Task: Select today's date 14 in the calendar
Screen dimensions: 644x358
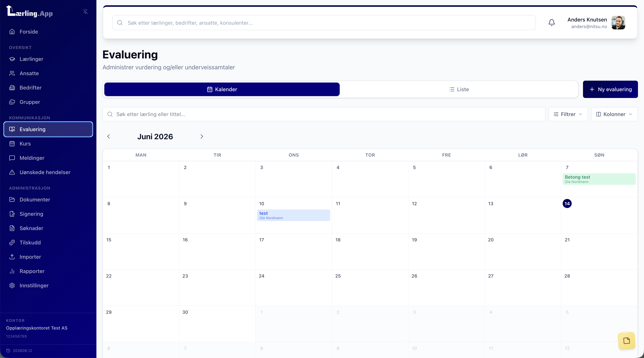Action: tap(567, 204)
